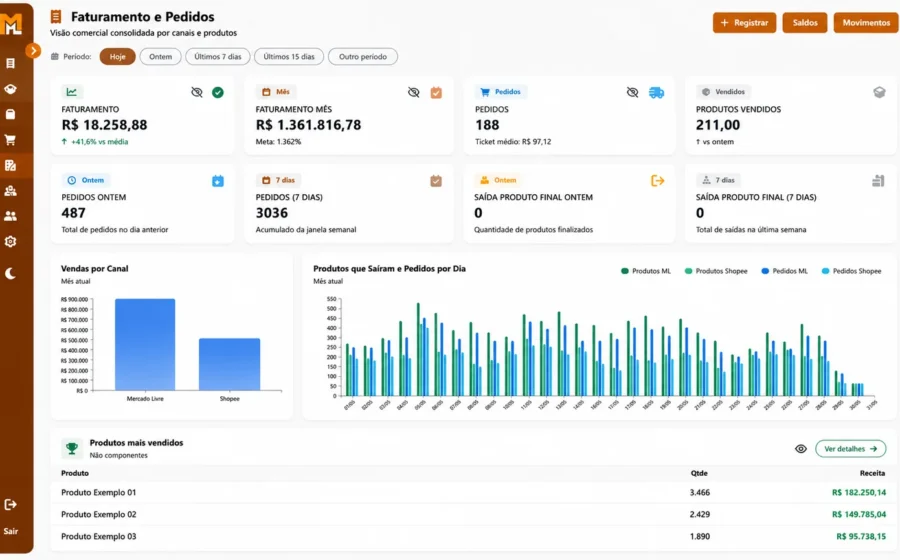Screen dimensions: 900x560
Task: Toggle eye icon in Produtos mais vendidos
Action: click(x=801, y=449)
